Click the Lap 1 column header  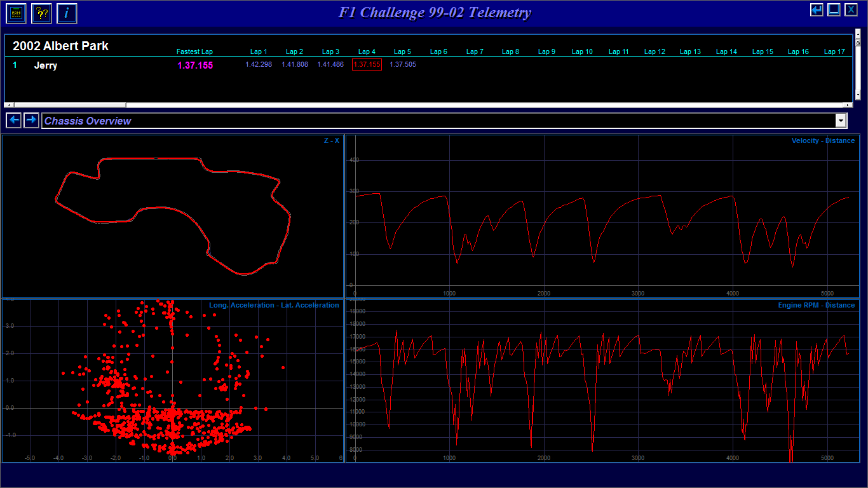(x=259, y=52)
